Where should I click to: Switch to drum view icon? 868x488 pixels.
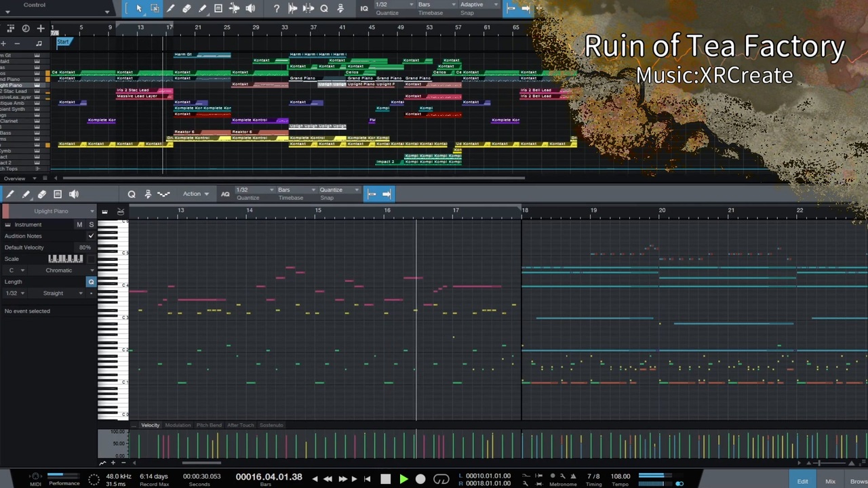pyautogui.click(x=120, y=211)
